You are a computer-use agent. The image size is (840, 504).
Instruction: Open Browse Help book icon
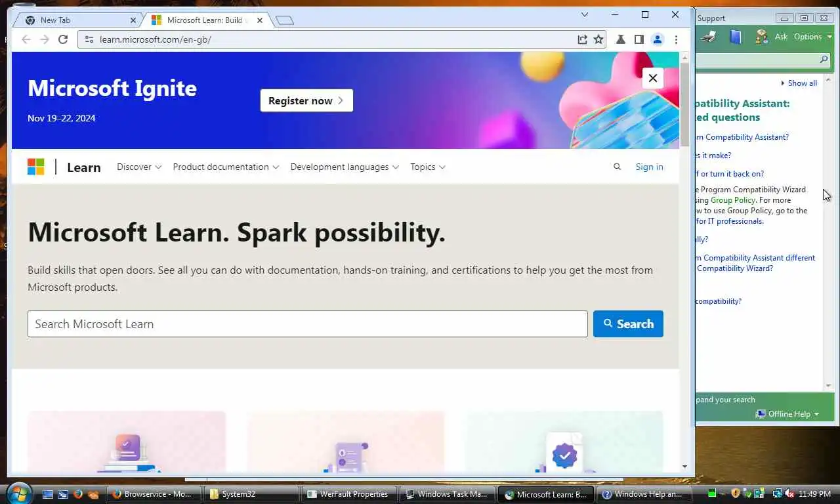click(736, 37)
